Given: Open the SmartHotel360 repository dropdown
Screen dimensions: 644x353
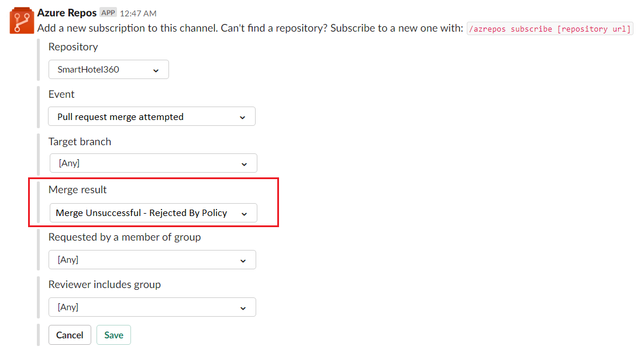Looking at the screenshot, I should coord(108,69).
